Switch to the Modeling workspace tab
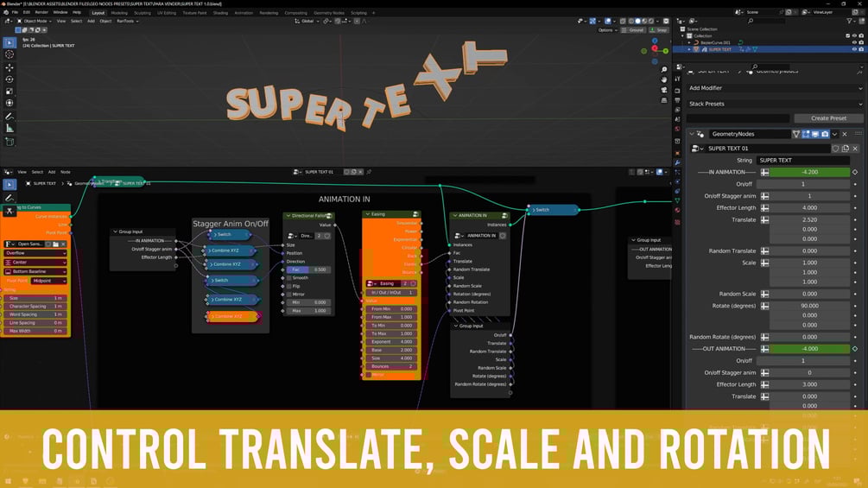 click(x=119, y=13)
